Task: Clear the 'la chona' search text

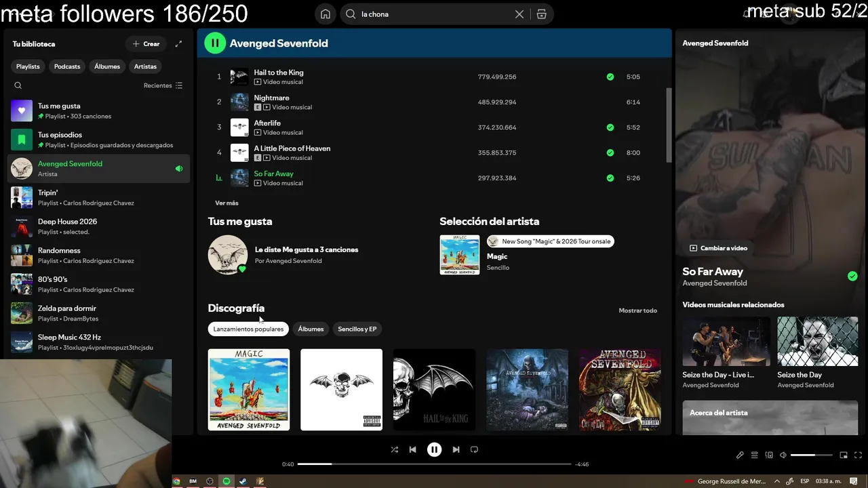Action: (519, 14)
